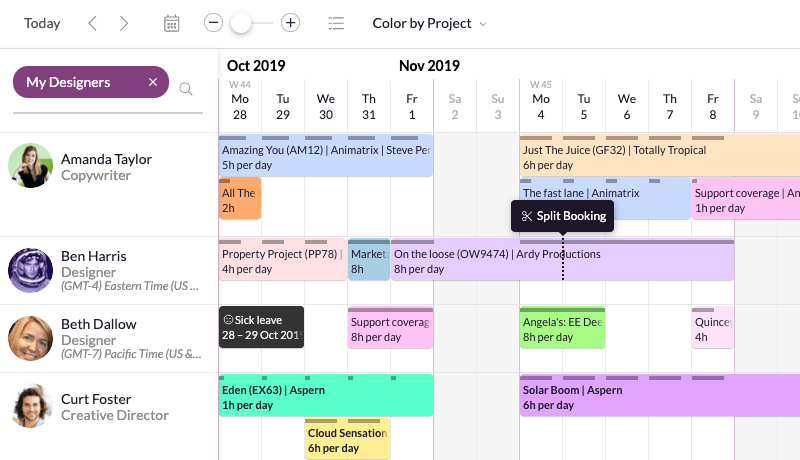Open the list view options icon
800x460 pixels.
click(x=336, y=23)
